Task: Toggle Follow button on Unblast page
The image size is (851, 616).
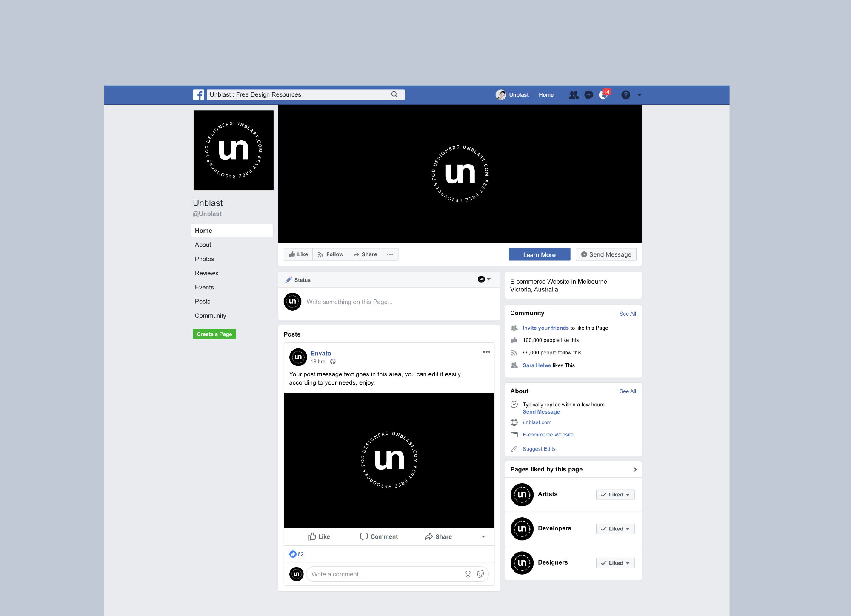Action: pos(330,254)
